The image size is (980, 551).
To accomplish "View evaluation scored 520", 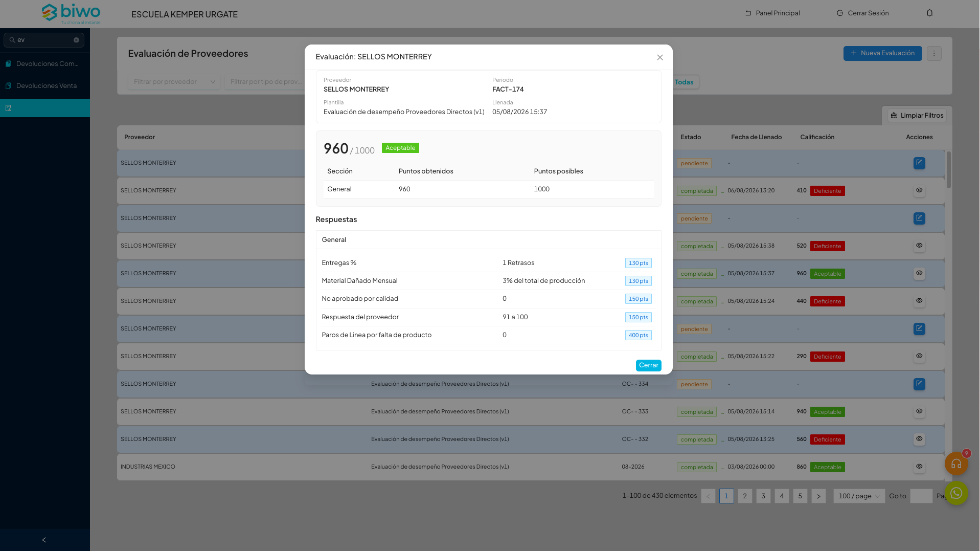I will pyautogui.click(x=919, y=246).
